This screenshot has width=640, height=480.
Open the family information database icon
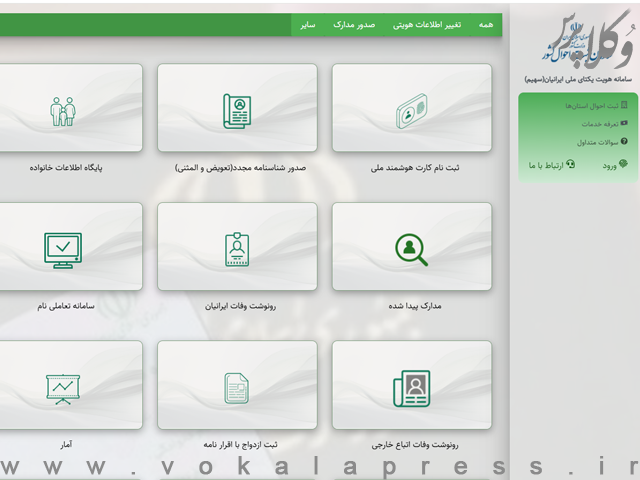(63, 110)
